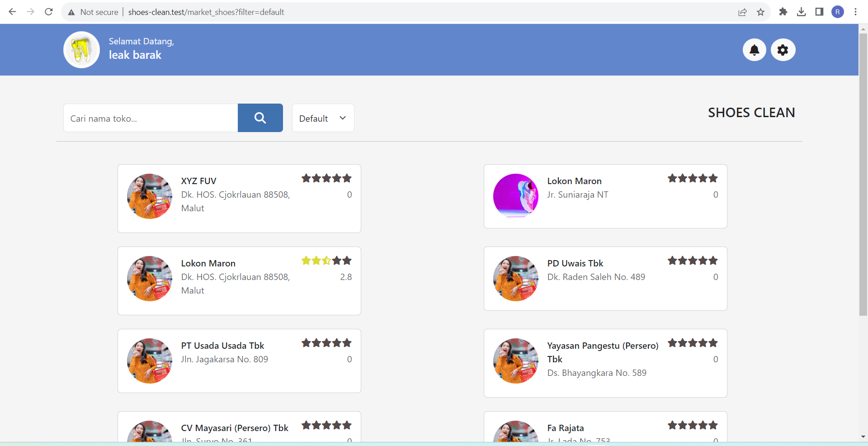Click the purple shoe thumbnail of Lokon Maron
This screenshot has width=868, height=446.
[516, 196]
